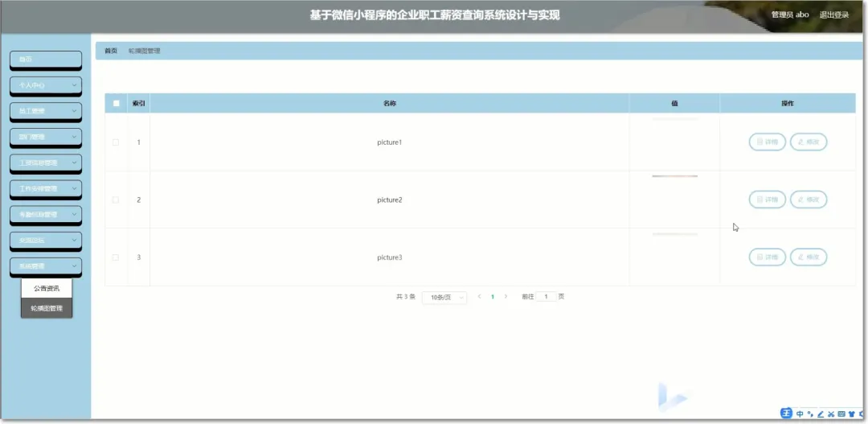Click the picture1 value thumbnail
This screenshot has height=424, width=868.
pyautogui.click(x=675, y=119)
